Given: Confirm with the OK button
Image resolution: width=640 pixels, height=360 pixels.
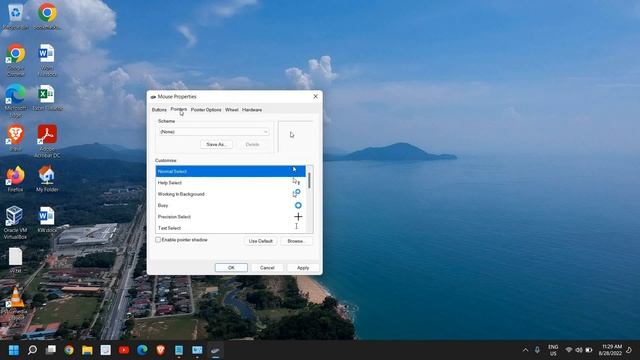Looking at the screenshot, I should pyautogui.click(x=231, y=268).
